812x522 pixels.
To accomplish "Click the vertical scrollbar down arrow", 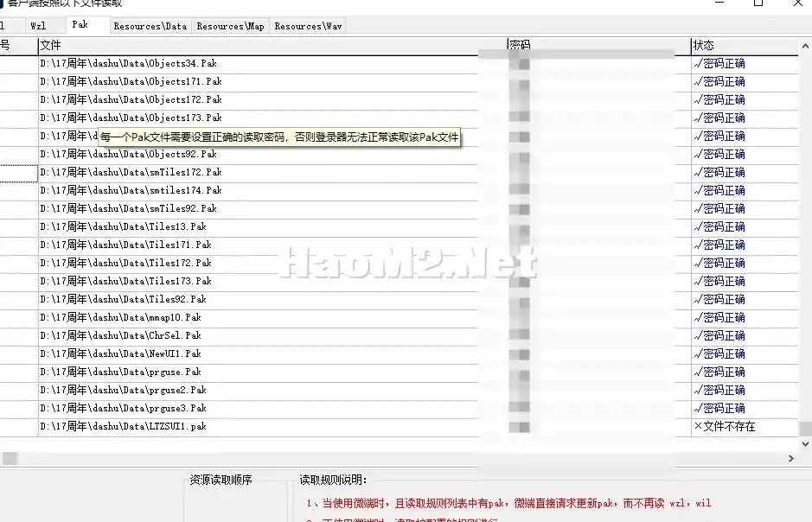I will point(805,443).
